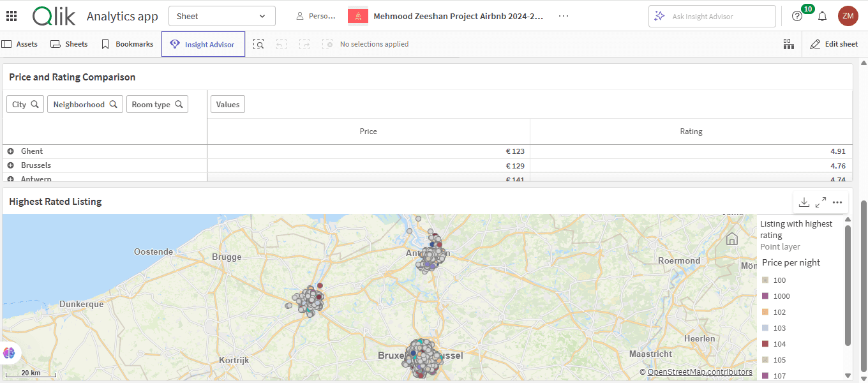Click the Values pill in pivot table
The width and height of the screenshot is (868, 383).
coord(228,104)
